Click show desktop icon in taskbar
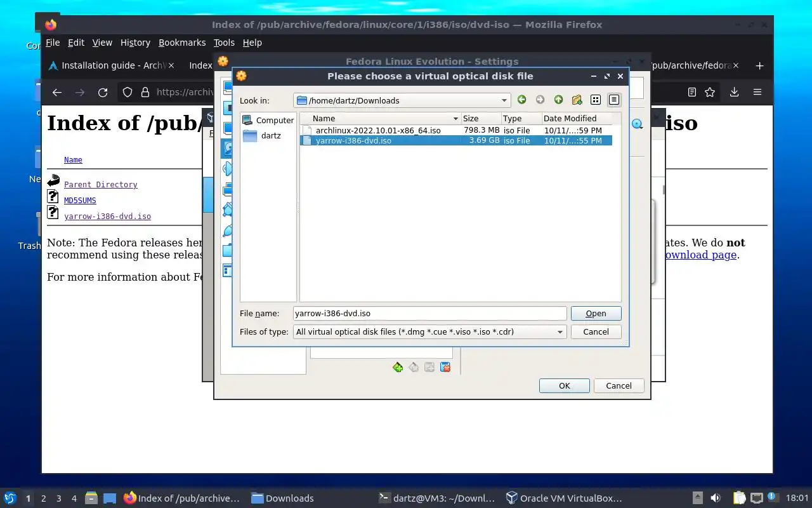The image size is (812, 508). coord(110,498)
